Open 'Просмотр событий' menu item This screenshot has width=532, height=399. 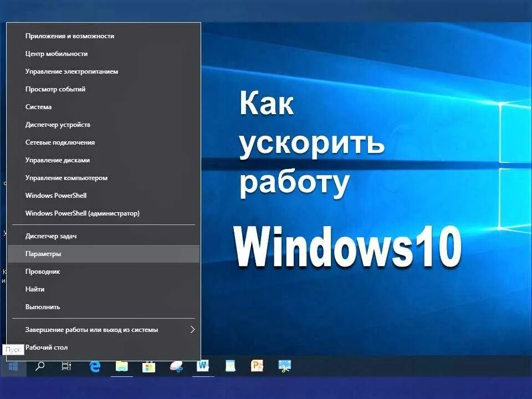point(104,89)
